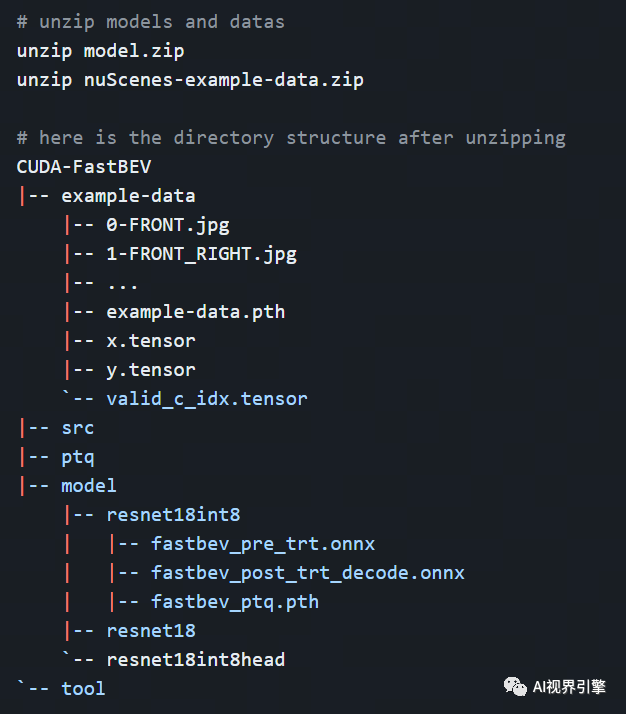Select fastbev_pre_trt.onnx file name
The width and height of the screenshot is (626, 714).
pyautogui.click(x=263, y=544)
